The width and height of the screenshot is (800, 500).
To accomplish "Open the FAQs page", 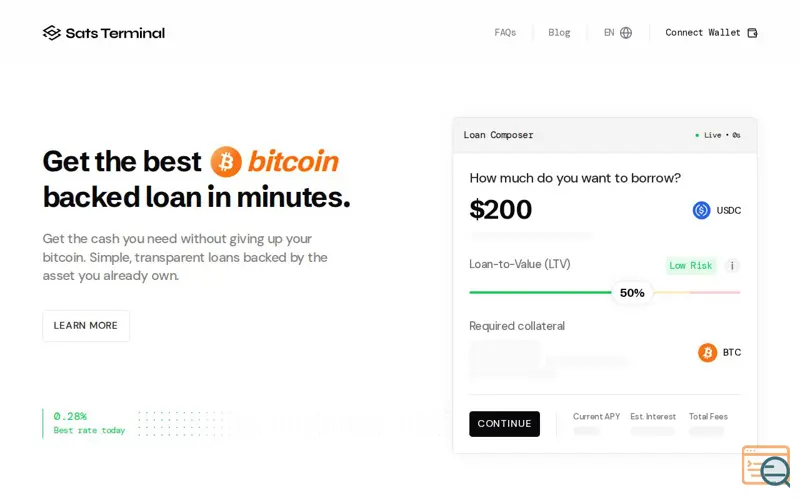I will [505, 33].
